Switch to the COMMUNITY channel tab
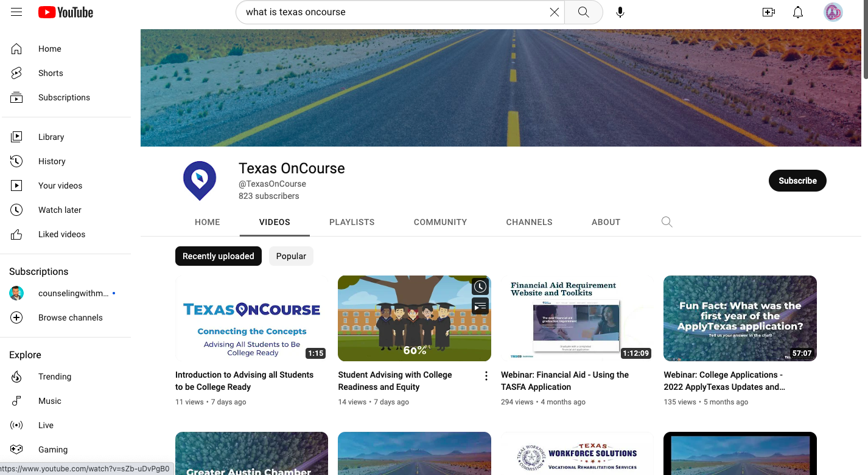Viewport: 868px width, 475px height. (440, 222)
